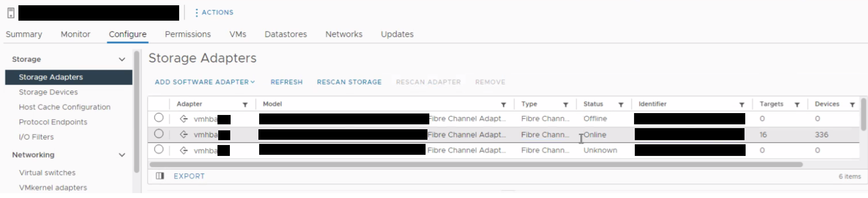Collapse the Networking section chevron
868x198 pixels.
click(x=122, y=155)
